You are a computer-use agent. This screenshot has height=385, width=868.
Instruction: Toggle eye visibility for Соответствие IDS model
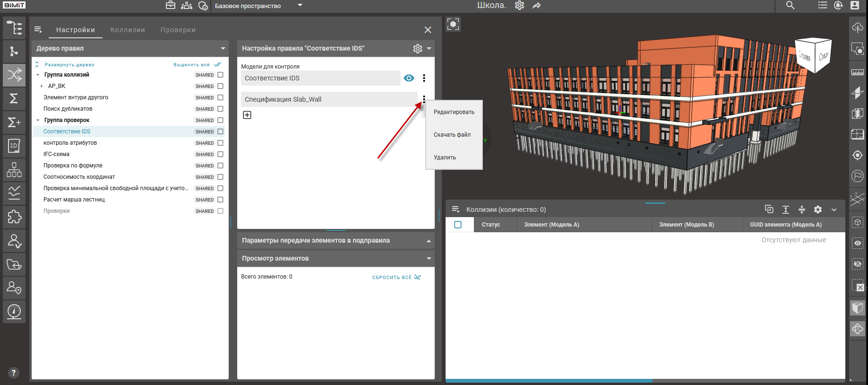pos(409,78)
